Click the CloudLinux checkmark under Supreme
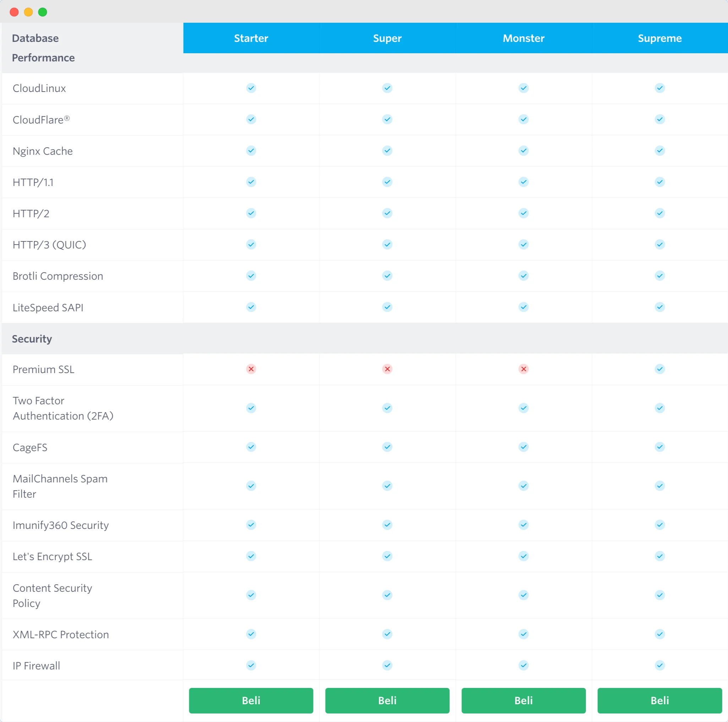The width and height of the screenshot is (728, 722). point(660,88)
